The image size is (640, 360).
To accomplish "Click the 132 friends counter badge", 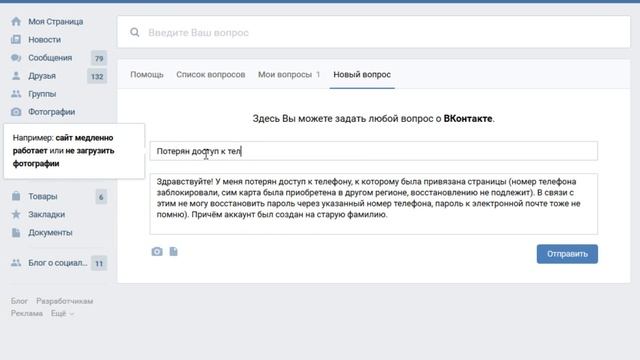I will pos(97,76).
